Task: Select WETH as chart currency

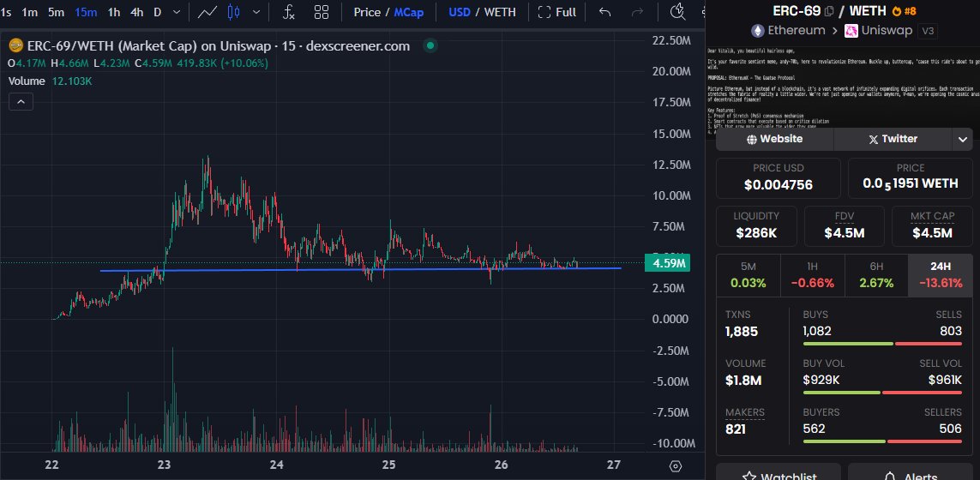Action: click(500, 12)
